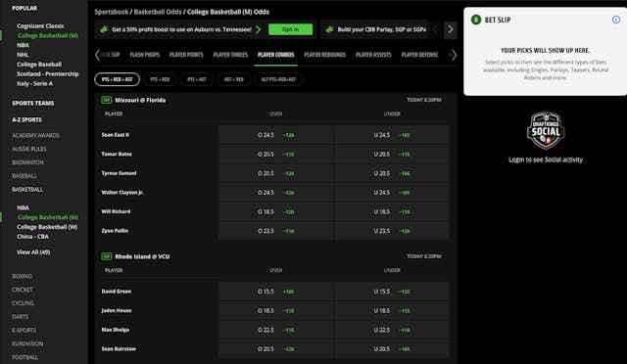The width and height of the screenshot is (627, 364).
Task: Show next promo banner with right chevron
Action: (451, 29)
